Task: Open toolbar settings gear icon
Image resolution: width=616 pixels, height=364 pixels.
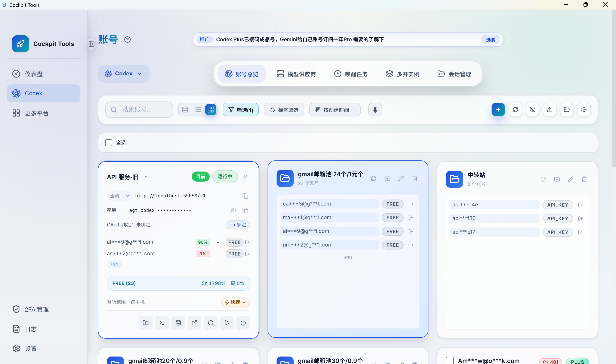Action: pyautogui.click(x=584, y=110)
